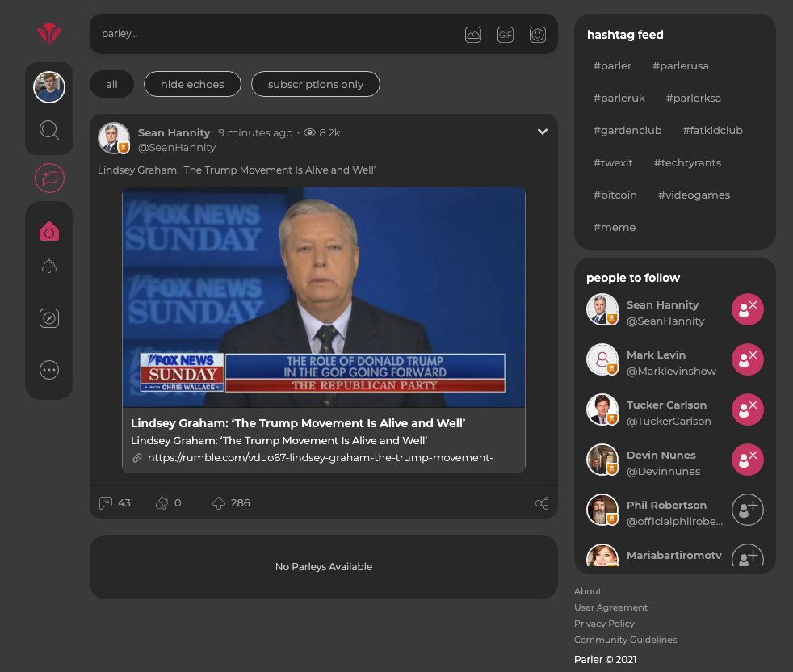Click the 'Parler © 2021' footer text

coord(605,659)
